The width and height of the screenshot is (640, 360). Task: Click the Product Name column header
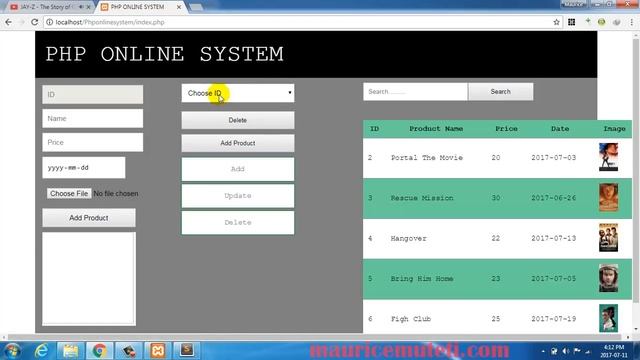[x=436, y=129]
